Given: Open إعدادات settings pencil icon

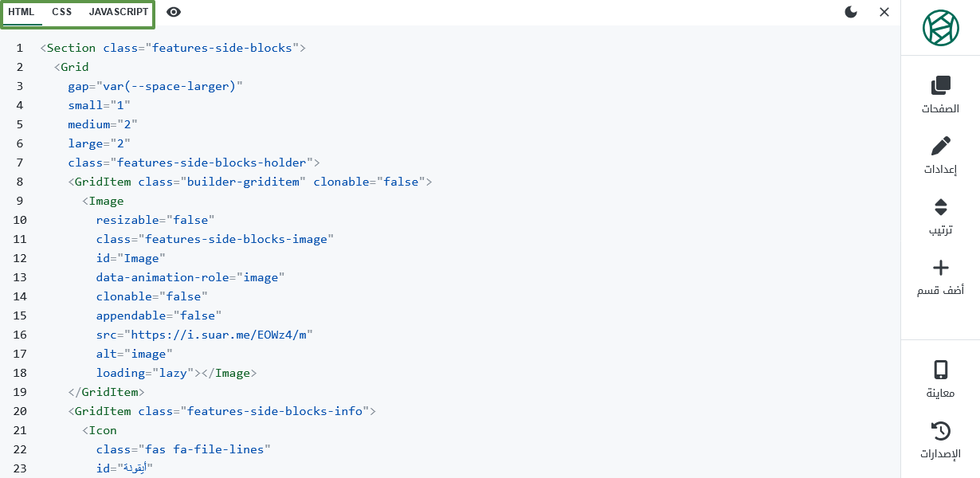Looking at the screenshot, I should pos(941,146).
